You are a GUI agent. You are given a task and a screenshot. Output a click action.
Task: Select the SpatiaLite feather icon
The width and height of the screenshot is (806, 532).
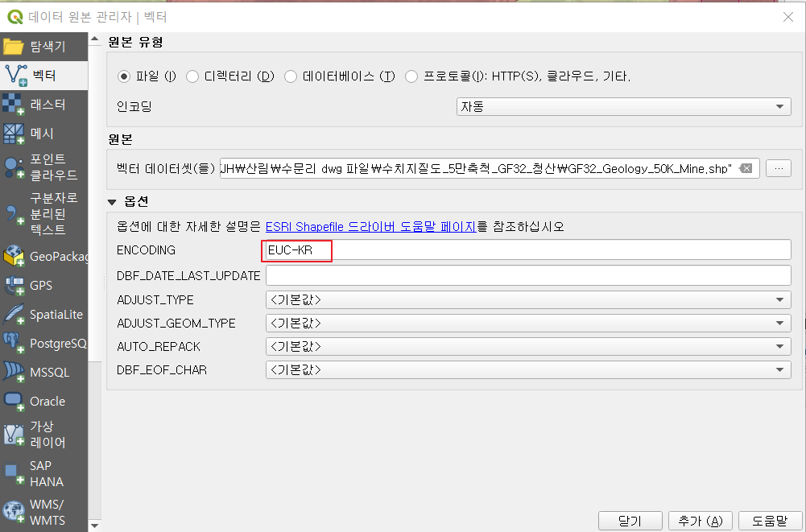[13, 314]
